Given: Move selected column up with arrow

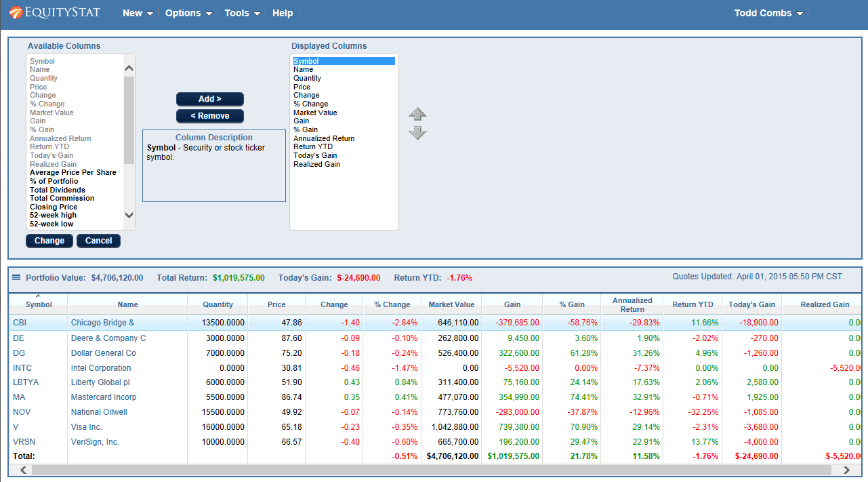Looking at the screenshot, I should tap(418, 115).
